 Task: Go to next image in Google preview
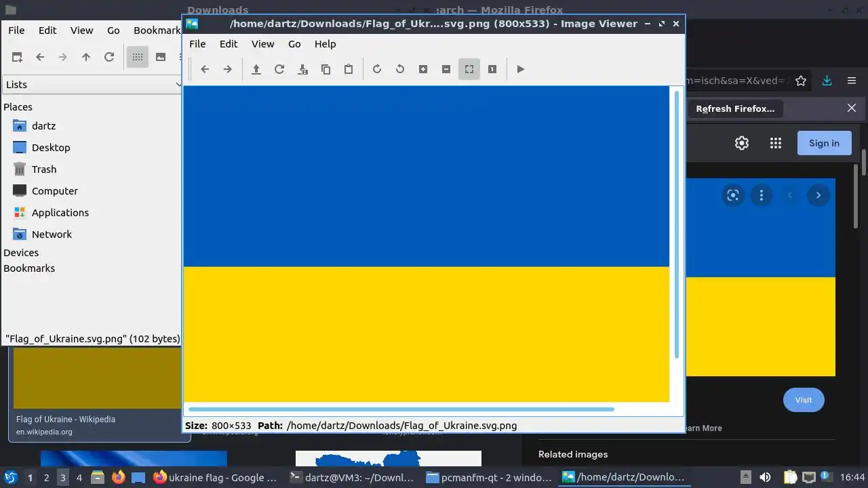pyautogui.click(x=818, y=195)
